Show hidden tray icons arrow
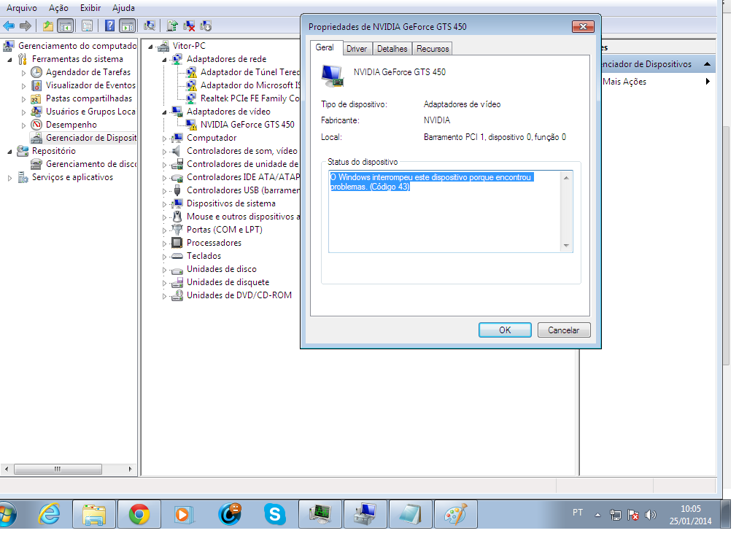Image resolution: width=747 pixels, height=560 pixels. click(x=597, y=515)
